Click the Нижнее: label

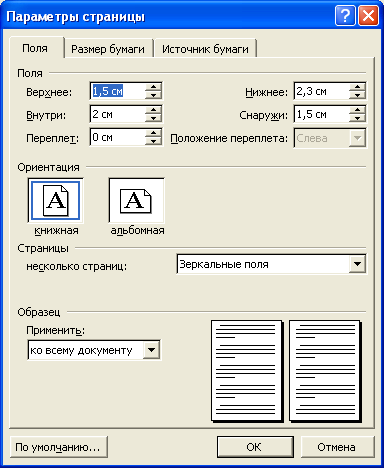click(x=266, y=92)
